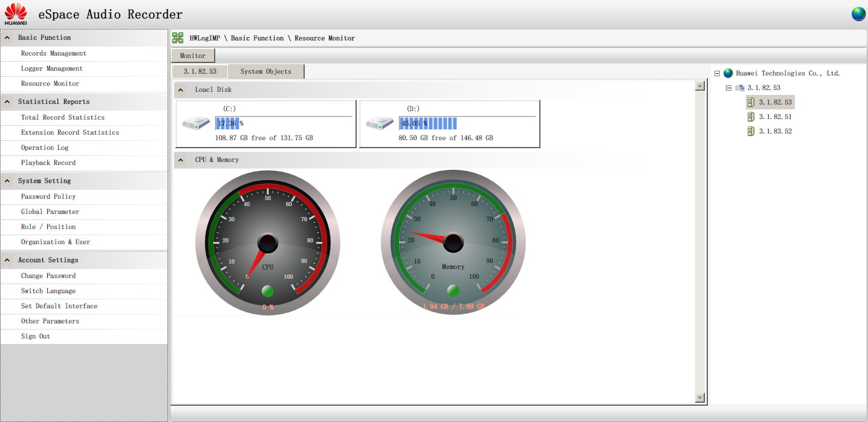868x422 pixels.
Task: Select the 3.1.82.53 group node label
Action: tap(764, 88)
